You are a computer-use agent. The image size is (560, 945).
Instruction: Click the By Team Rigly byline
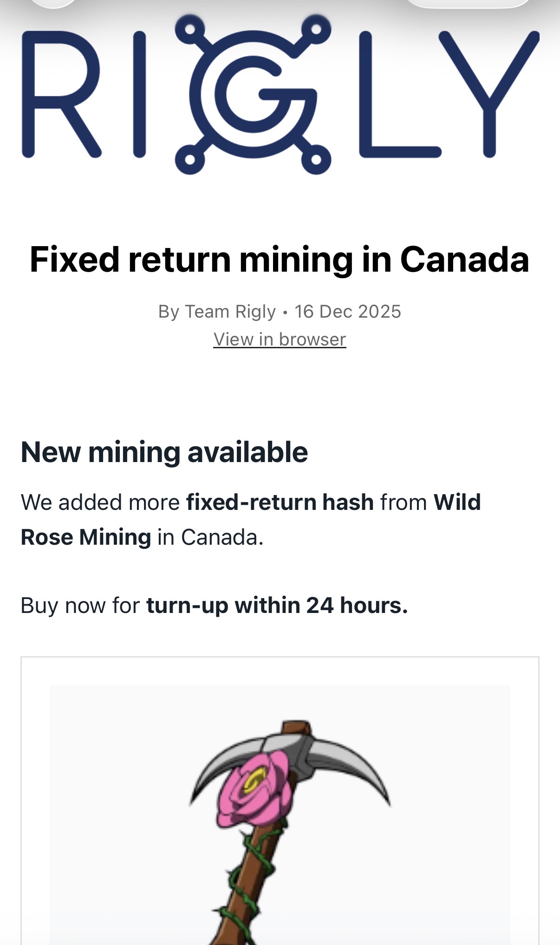tap(217, 312)
